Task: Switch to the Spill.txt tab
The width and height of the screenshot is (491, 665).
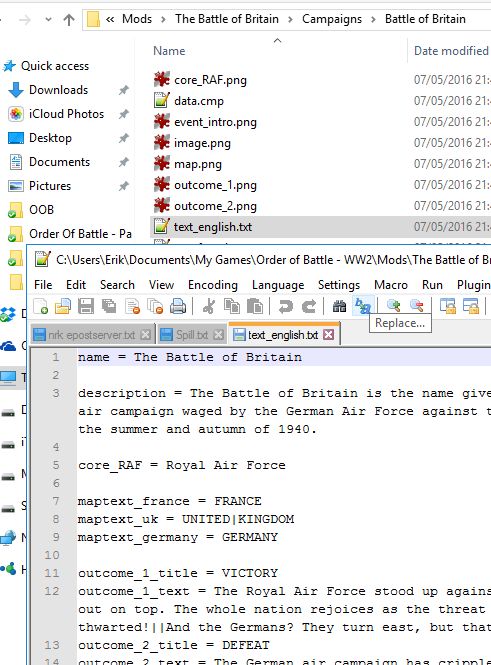Action: click(x=192, y=335)
